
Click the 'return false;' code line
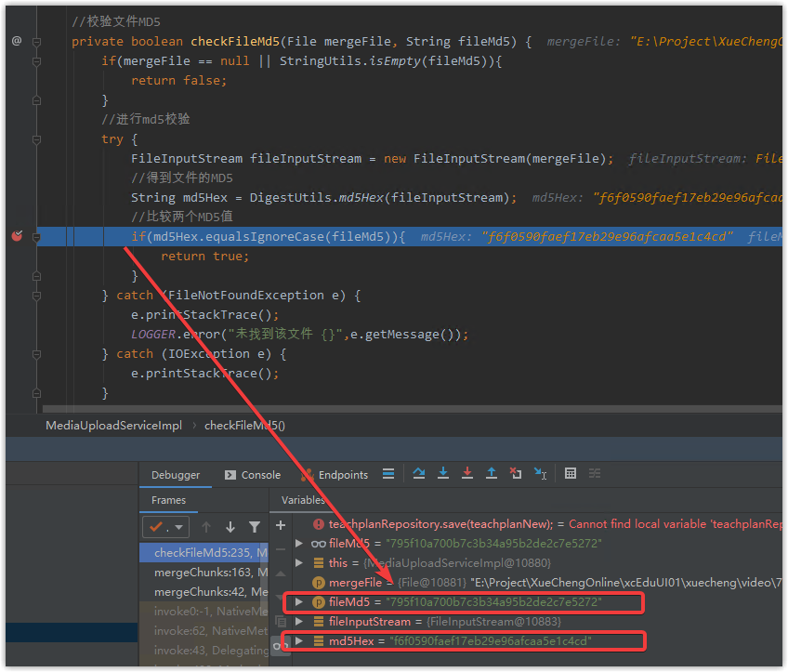tap(179, 81)
